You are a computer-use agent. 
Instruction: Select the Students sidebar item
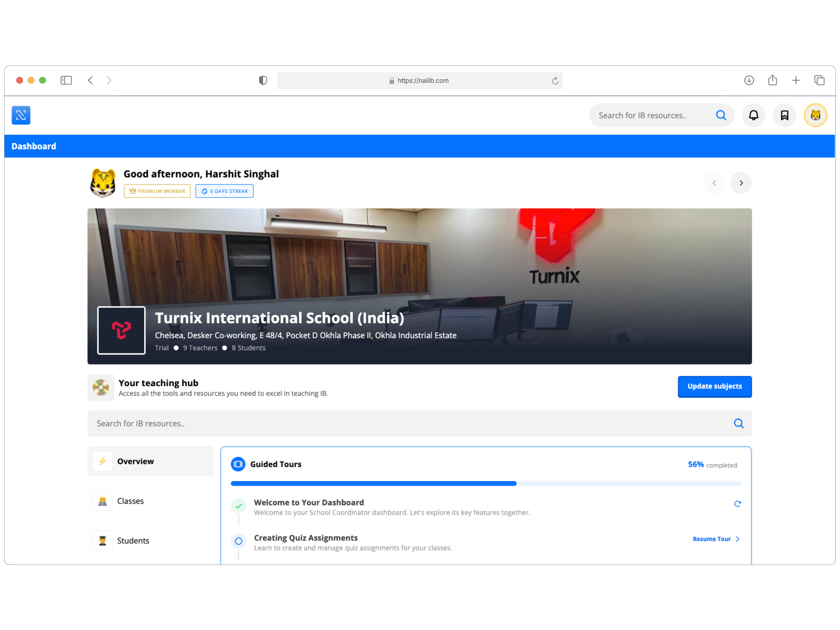133,540
